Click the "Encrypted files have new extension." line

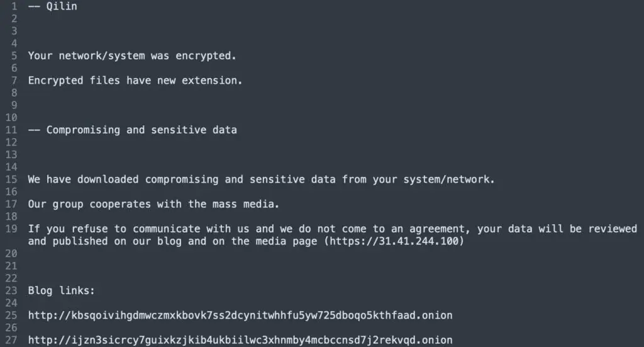click(x=135, y=81)
